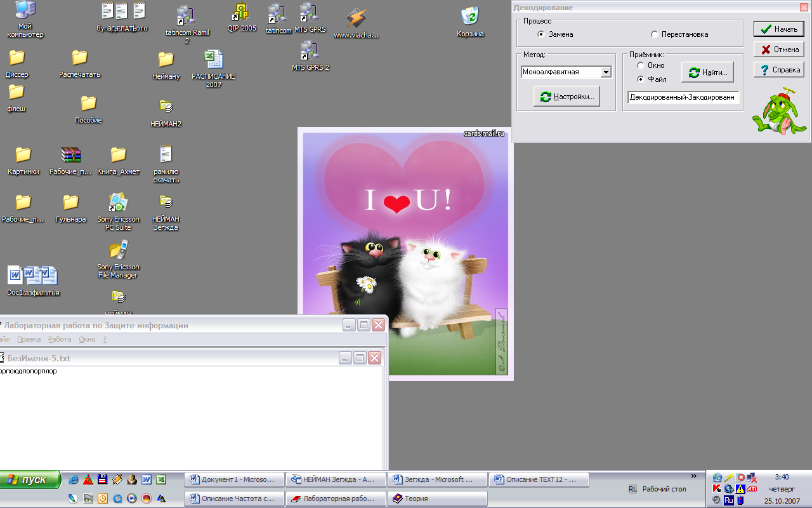The width and height of the screenshot is (812, 508).
Task: Click the 3:40 taskbar clock
Action: 782,477
